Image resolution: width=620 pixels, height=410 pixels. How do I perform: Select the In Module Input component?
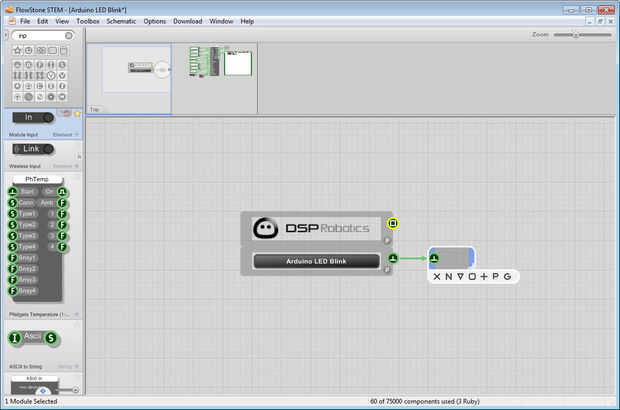(33, 117)
